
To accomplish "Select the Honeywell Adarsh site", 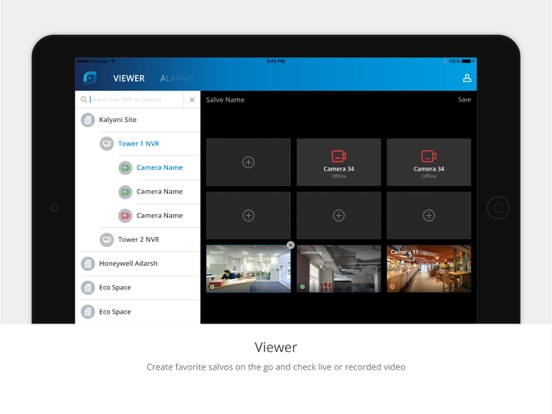I will pos(138,264).
